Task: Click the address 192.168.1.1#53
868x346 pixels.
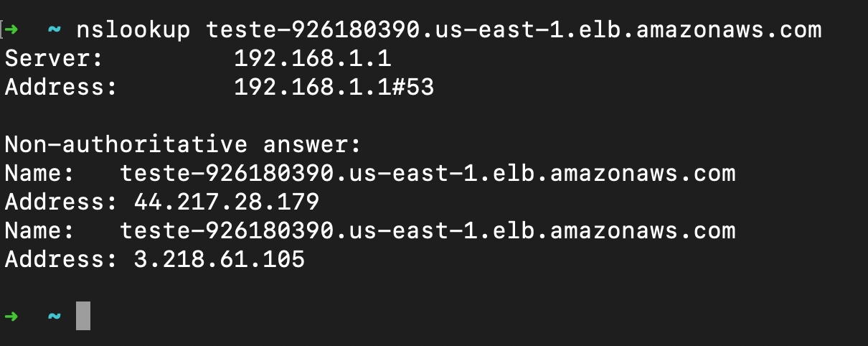Action: coord(334,88)
